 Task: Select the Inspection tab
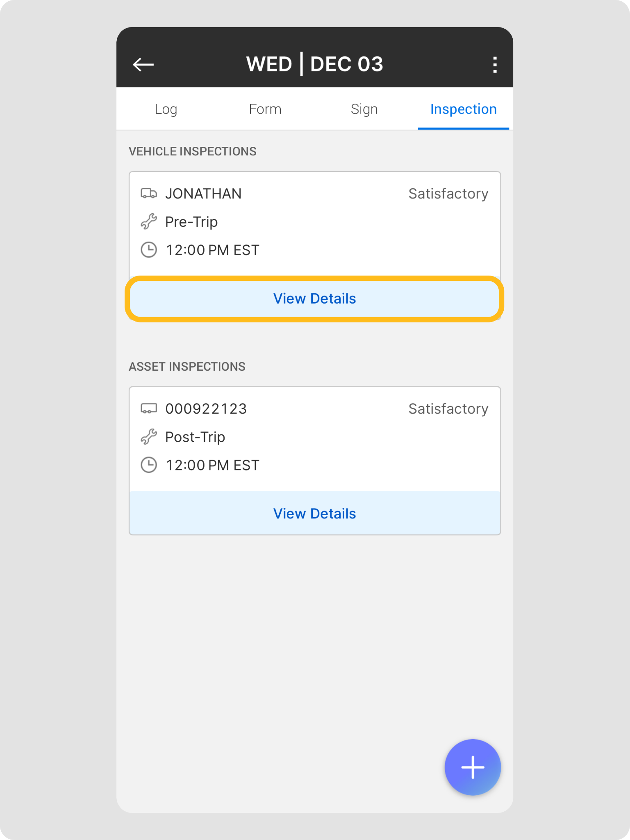coord(463,109)
